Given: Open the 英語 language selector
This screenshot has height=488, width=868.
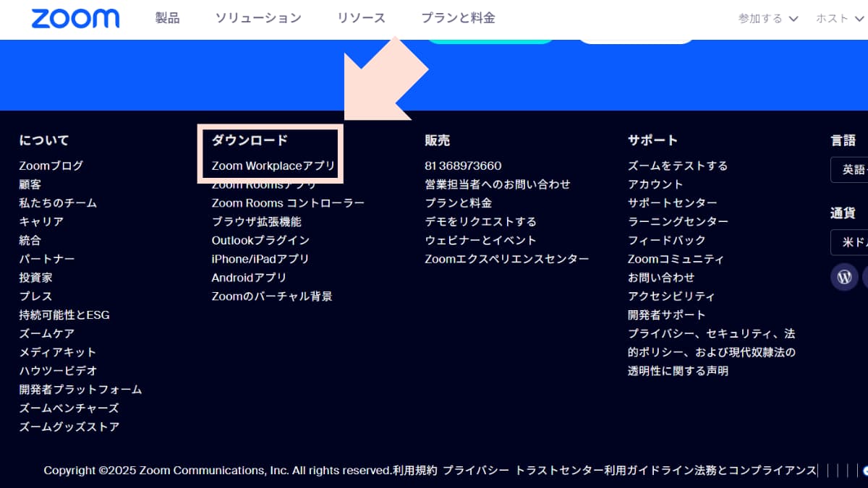Looking at the screenshot, I should coord(849,170).
